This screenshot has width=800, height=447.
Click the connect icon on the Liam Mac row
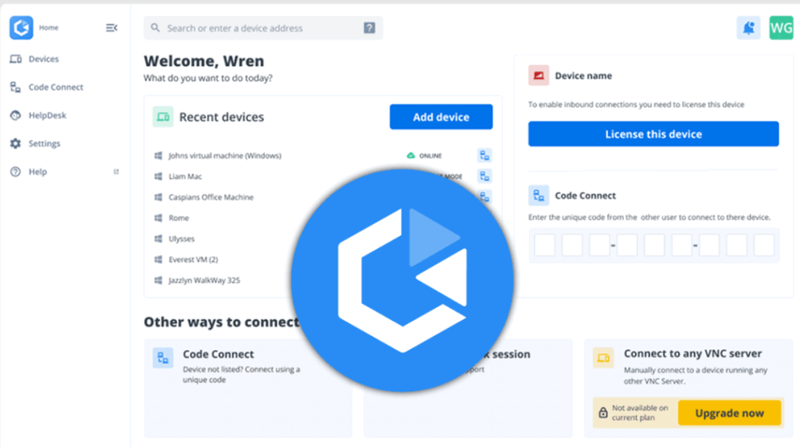[x=484, y=177]
